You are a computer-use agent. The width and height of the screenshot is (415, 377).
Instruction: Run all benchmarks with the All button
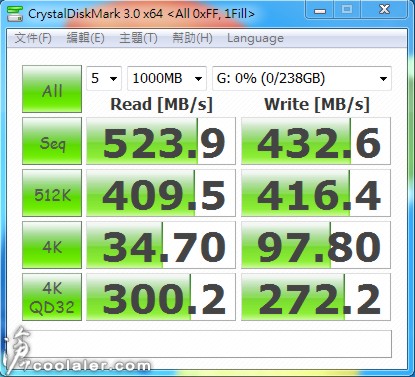coord(52,89)
